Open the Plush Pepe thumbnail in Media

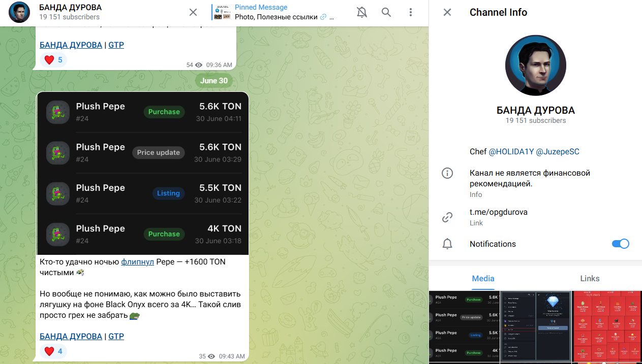[464, 327]
